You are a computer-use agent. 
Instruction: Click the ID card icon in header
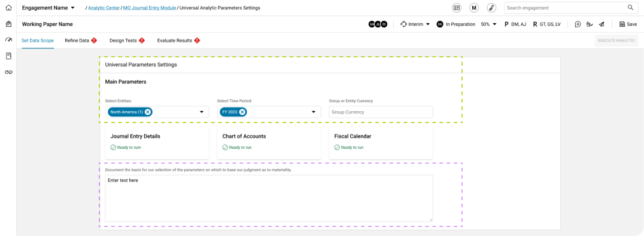point(456,8)
